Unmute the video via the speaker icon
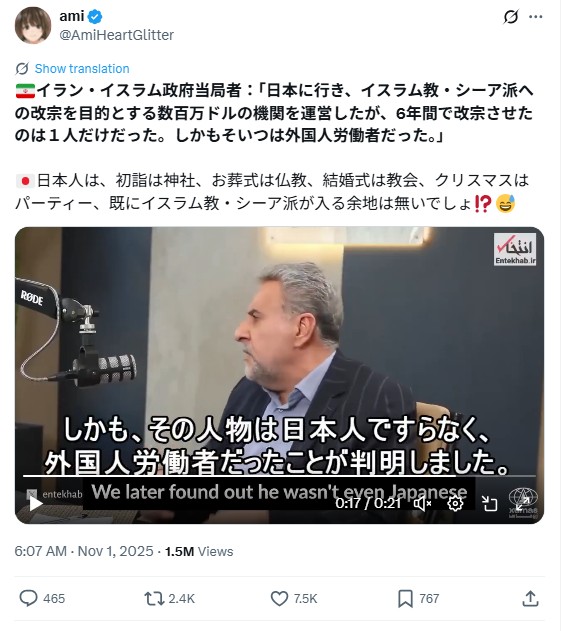The height and width of the screenshot is (631, 565). 423,503
